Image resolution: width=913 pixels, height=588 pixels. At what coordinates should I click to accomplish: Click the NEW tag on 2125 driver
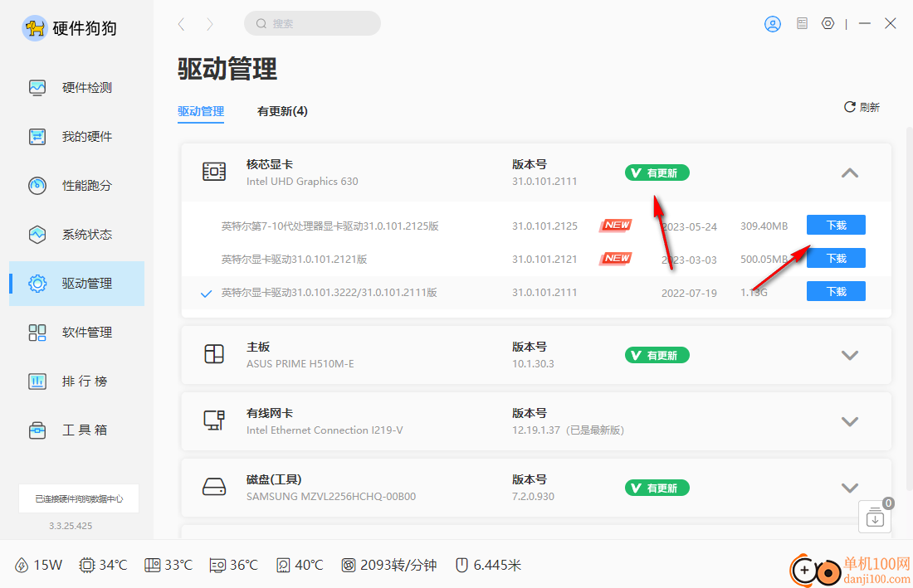(x=616, y=225)
